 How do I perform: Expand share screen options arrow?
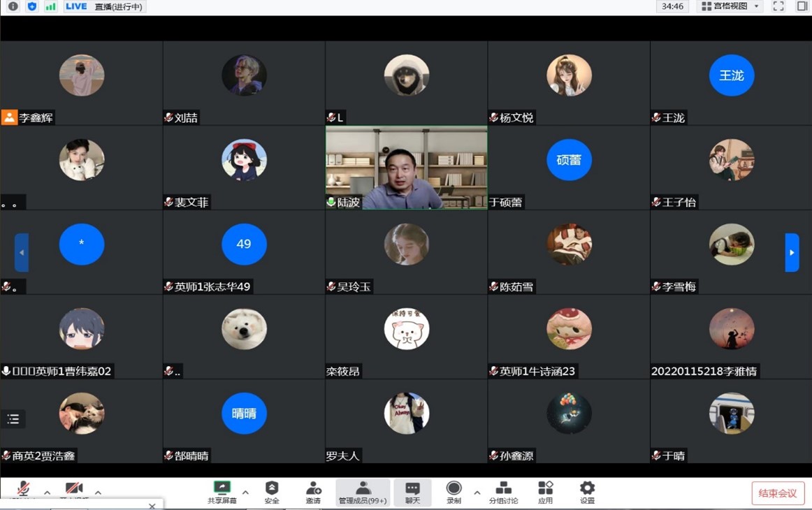[245, 493]
